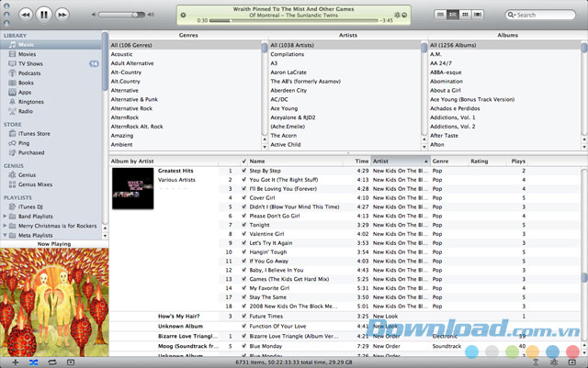This screenshot has height=368, width=588.
Task: Toggle repeat mode
Action: (52, 362)
